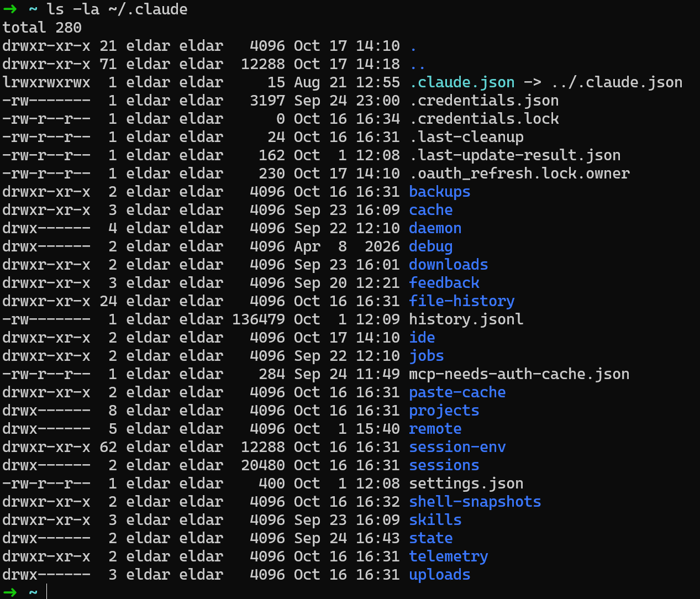Click the lrwxrwxrwx permissions string
The image size is (700, 599).
pyautogui.click(x=46, y=82)
